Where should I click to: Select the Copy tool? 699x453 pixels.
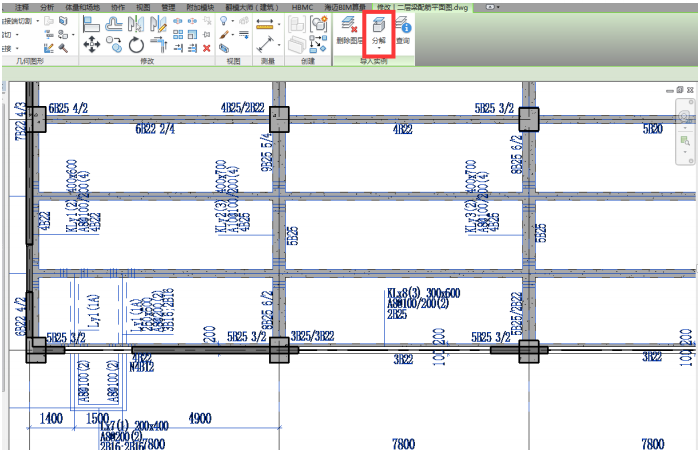pyautogui.click(x=114, y=45)
